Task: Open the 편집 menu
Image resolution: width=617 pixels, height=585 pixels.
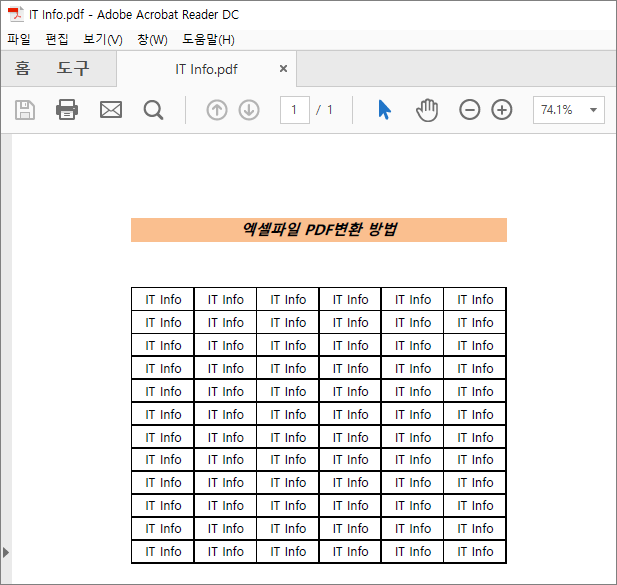Action: pos(57,39)
